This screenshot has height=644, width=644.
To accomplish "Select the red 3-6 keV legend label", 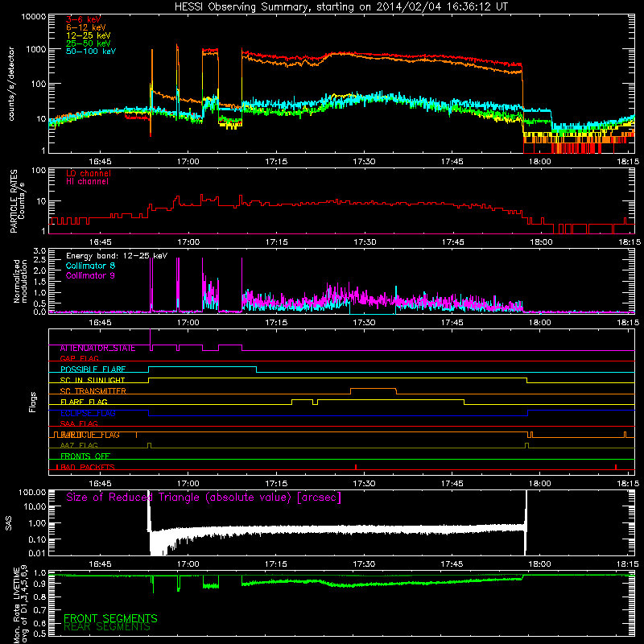I will click(83, 19).
